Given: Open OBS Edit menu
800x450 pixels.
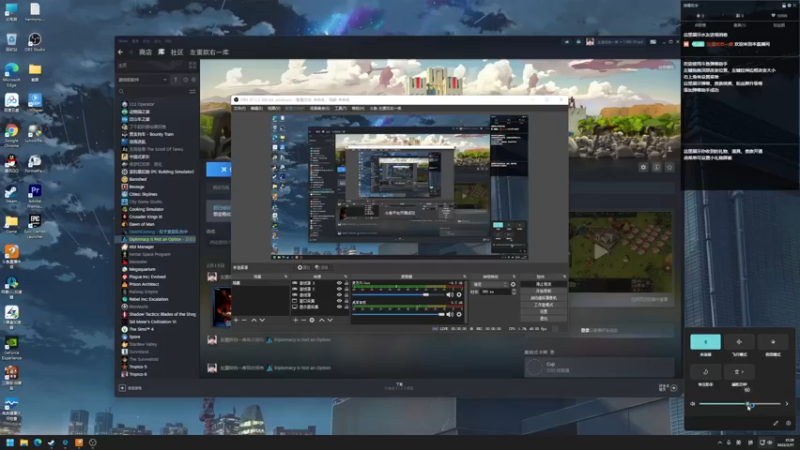Looking at the screenshot, I should click(257, 108).
